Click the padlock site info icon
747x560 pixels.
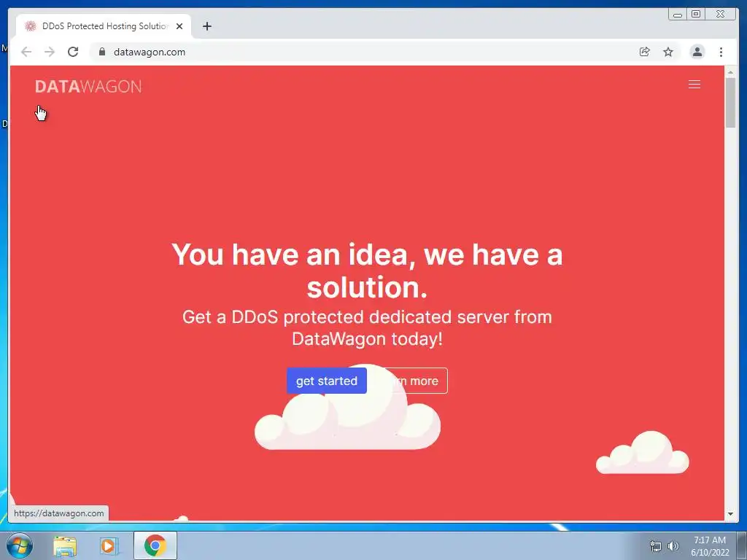[x=102, y=52]
